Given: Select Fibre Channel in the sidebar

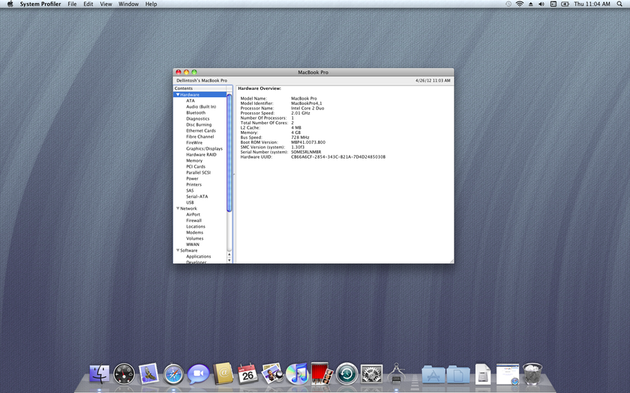Looking at the screenshot, I should [200, 137].
